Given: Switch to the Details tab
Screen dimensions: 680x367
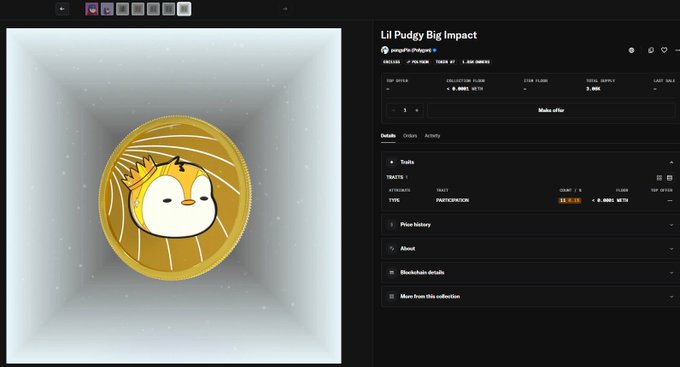Looking at the screenshot, I should click(x=388, y=136).
